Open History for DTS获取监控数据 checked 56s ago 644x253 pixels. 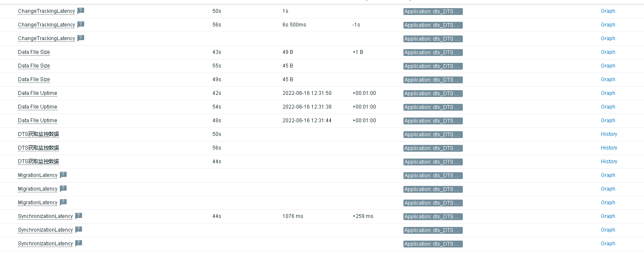tap(609, 148)
